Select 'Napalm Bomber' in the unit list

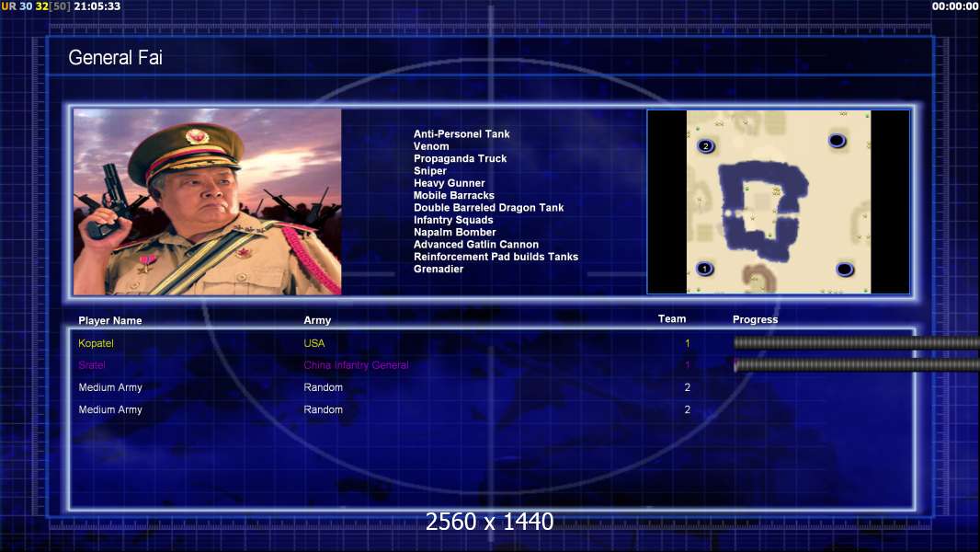(454, 232)
